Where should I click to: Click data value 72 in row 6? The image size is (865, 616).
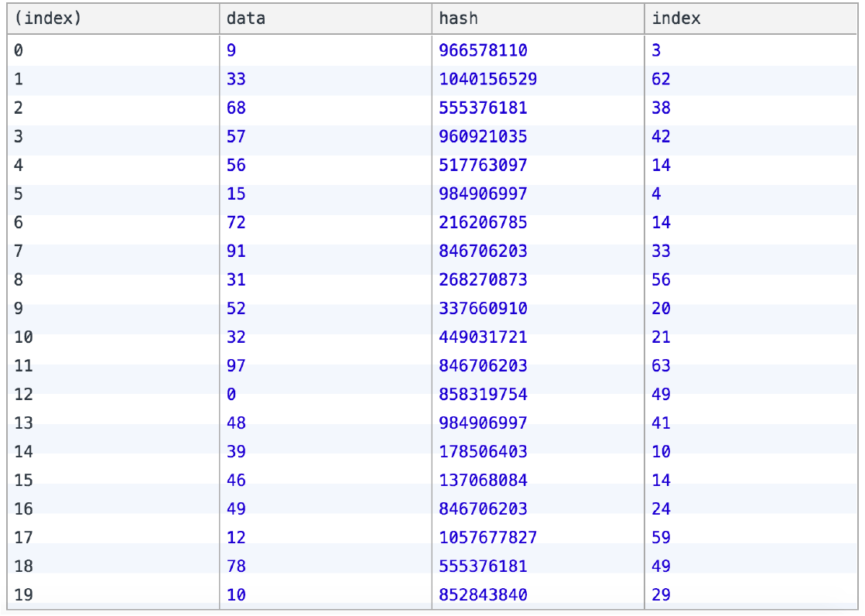click(x=236, y=223)
